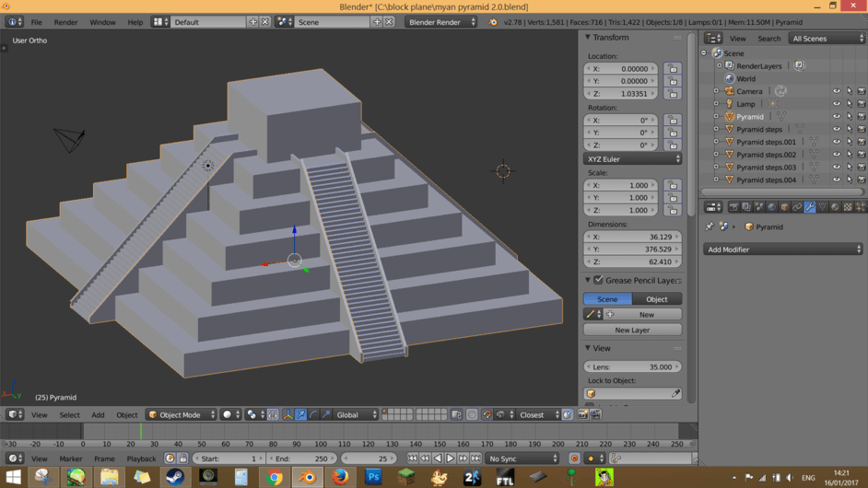Open the Modifiers properties tab (wrench icon)
The height and width of the screenshot is (488, 868).
810,207
